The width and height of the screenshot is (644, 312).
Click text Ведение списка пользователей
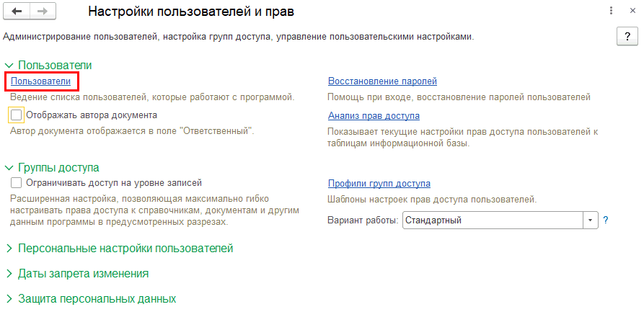(x=76, y=97)
